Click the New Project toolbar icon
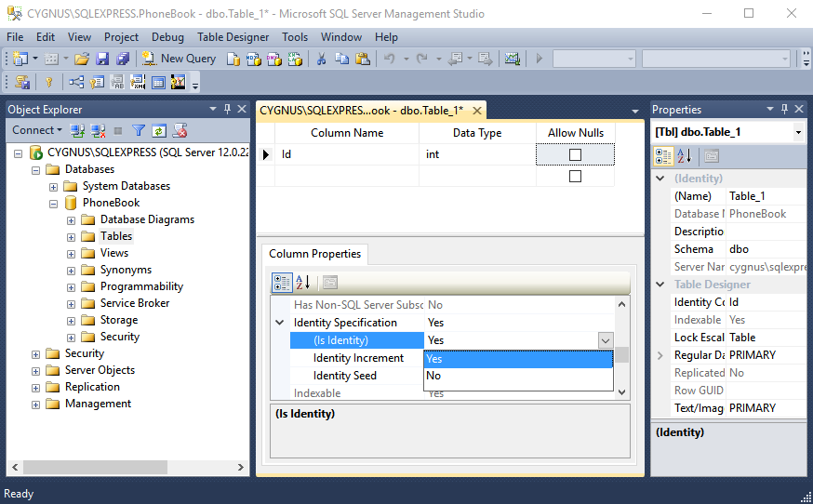The width and height of the screenshot is (813, 504). 20,59
